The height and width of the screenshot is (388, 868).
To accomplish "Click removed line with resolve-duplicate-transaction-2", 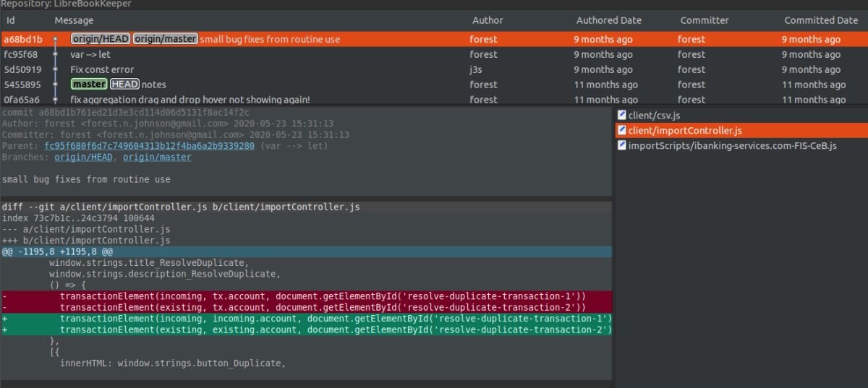I will click(306, 307).
